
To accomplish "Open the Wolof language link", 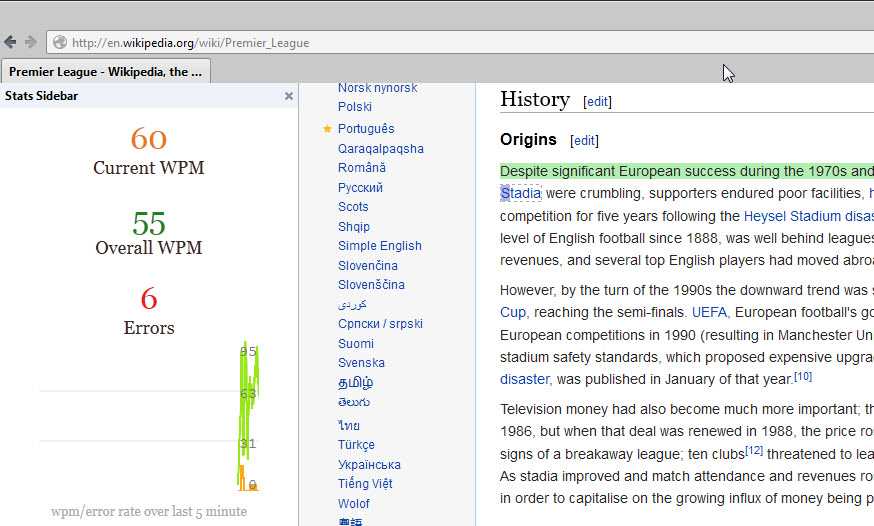I will 353,504.
